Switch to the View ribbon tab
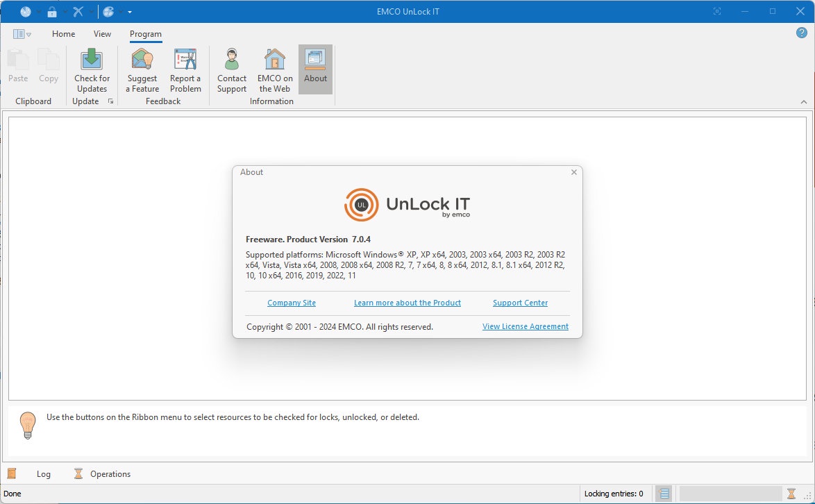815x504 pixels. [x=102, y=34]
